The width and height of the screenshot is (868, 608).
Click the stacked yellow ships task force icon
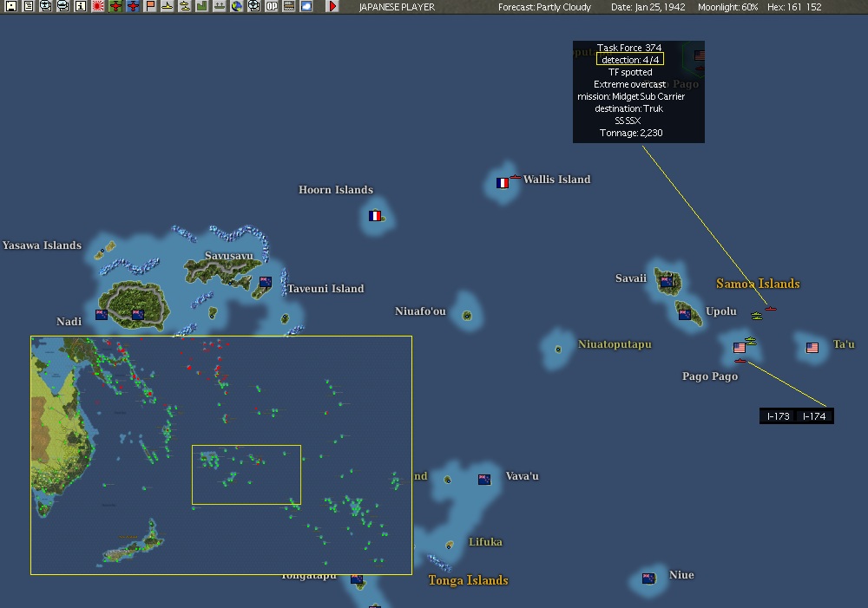point(185,6)
